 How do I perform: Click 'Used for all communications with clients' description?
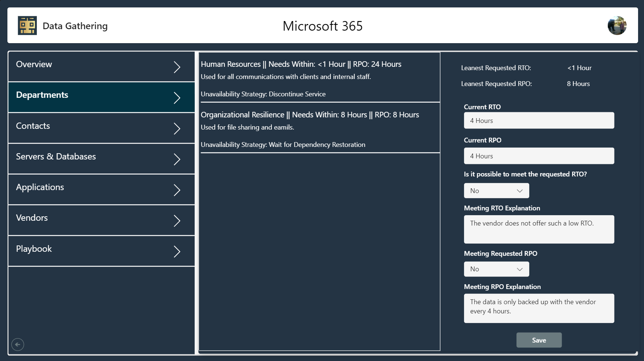[x=286, y=77]
